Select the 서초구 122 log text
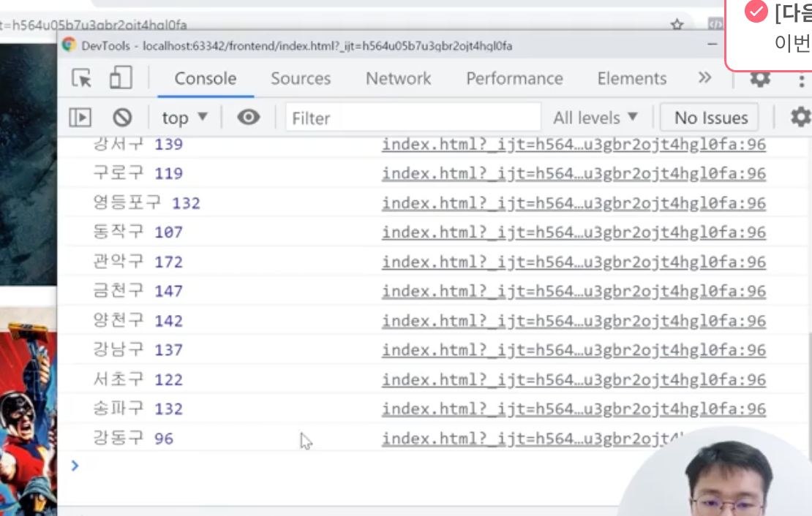 coord(138,379)
